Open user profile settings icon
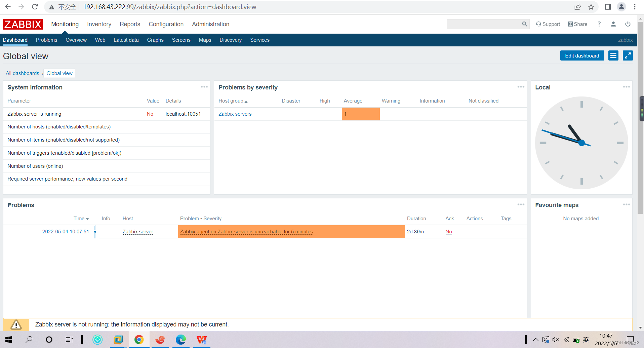Screen dimensions: 644x348 click(613, 24)
